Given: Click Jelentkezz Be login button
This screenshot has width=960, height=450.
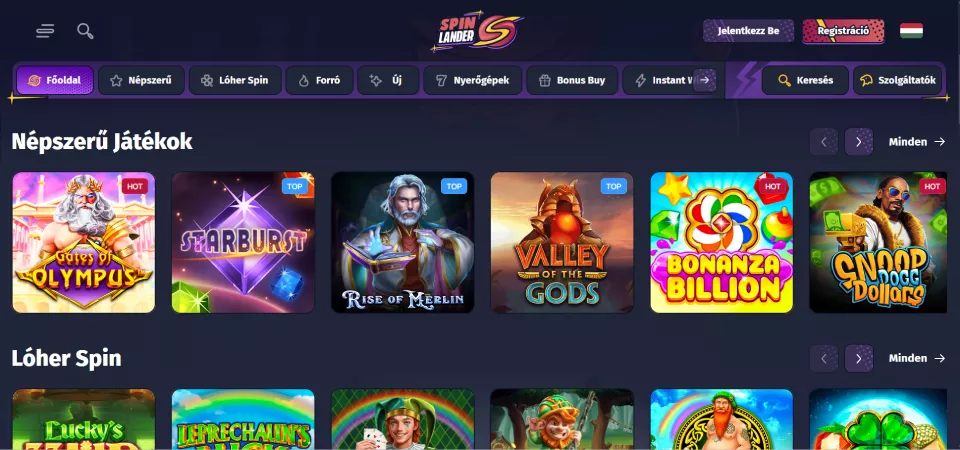Looking at the screenshot, I should 748,31.
